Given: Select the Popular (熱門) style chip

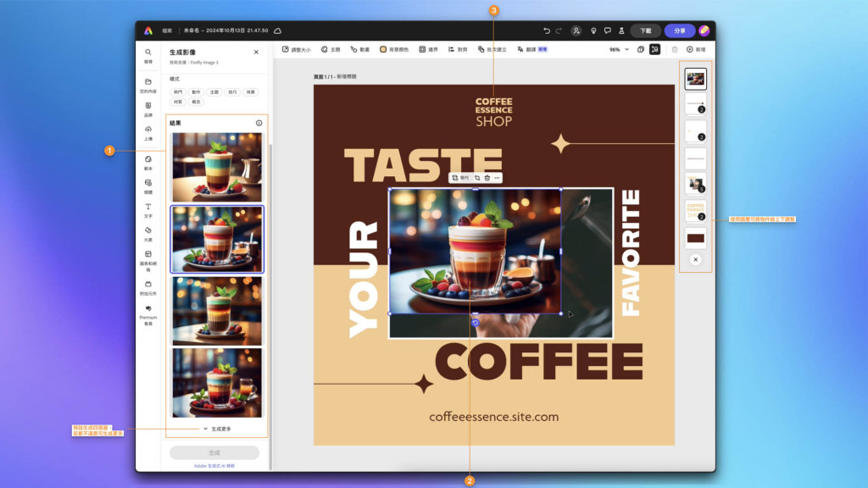Looking at the screenshot, I should (x=178, y=91).
